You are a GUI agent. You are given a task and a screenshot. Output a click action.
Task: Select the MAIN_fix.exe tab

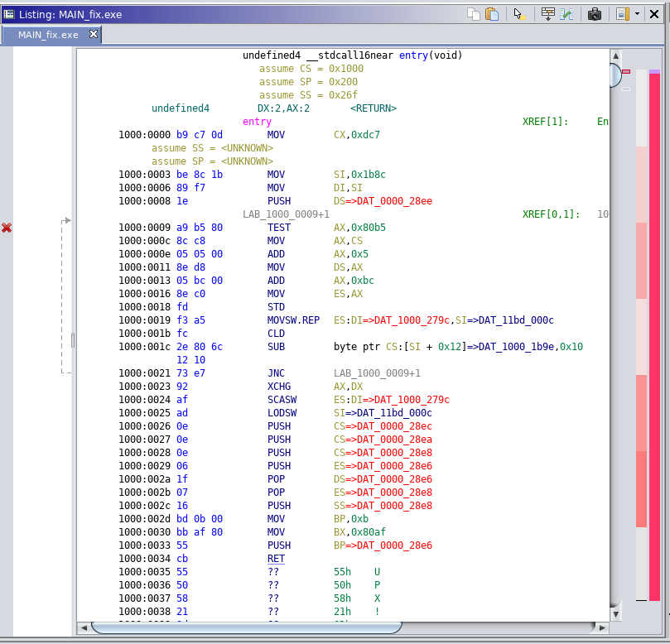tap(48, 35)
